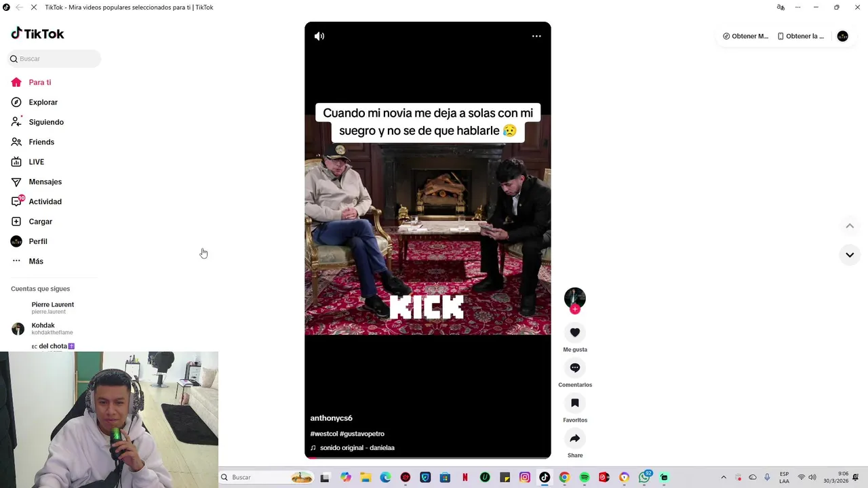
Task: Open the translate icon in the title bar
Action: (x=781, y=7)
